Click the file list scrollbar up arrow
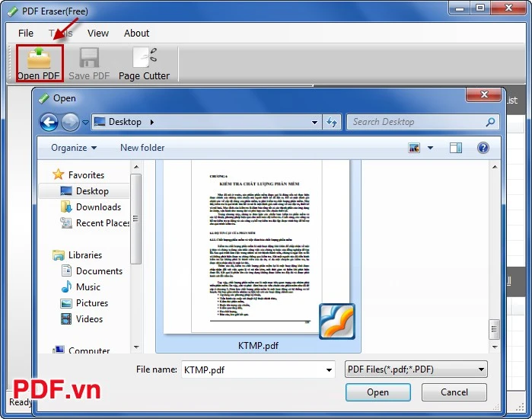Image resolution: width=532 pixels, height=419 pixels. [x=495, y=167]
